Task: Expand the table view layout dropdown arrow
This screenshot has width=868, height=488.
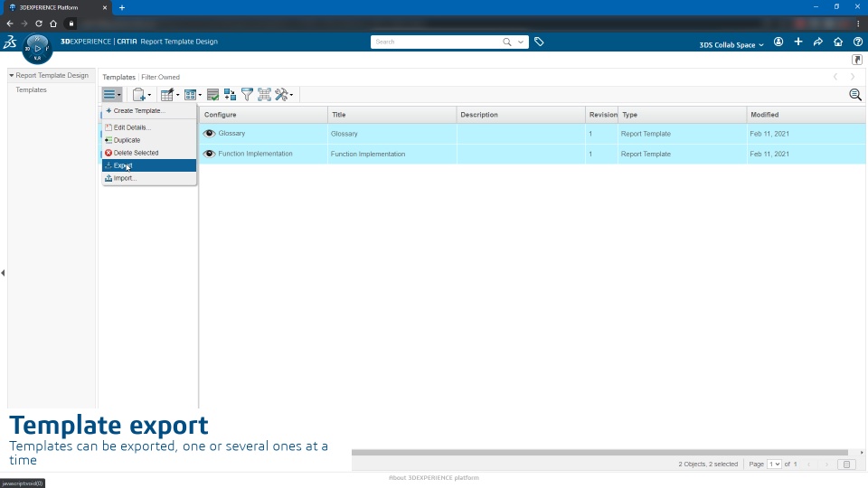Action: [x=200, y=95]
